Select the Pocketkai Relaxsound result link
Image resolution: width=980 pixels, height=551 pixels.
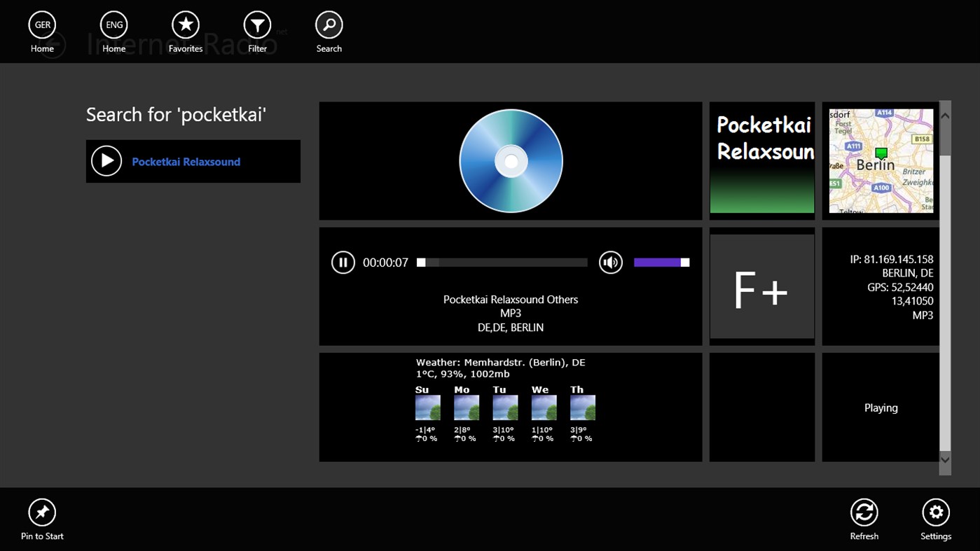pyautogui.click(x=186, y=161)
